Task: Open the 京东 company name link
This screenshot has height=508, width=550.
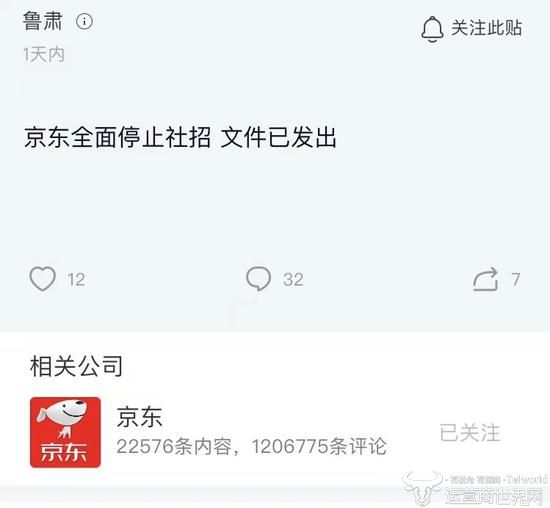Action: pos(139,417)
